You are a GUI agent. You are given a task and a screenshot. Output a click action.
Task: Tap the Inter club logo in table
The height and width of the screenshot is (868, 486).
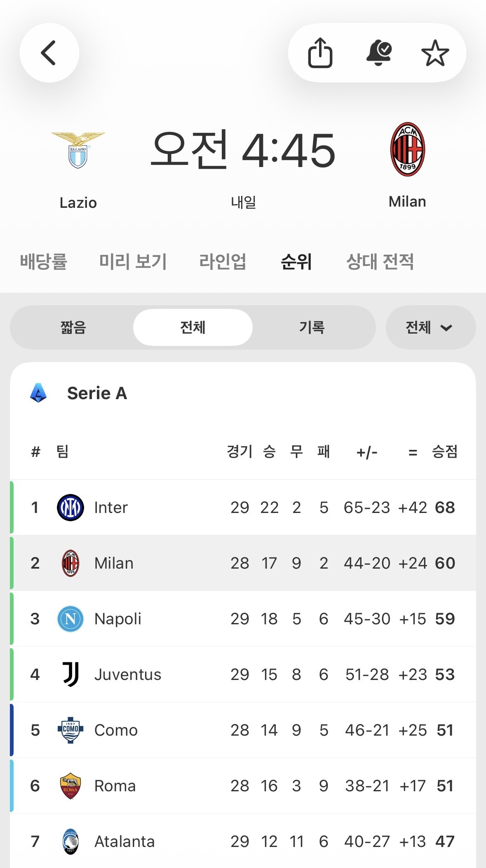coord(70,507)
